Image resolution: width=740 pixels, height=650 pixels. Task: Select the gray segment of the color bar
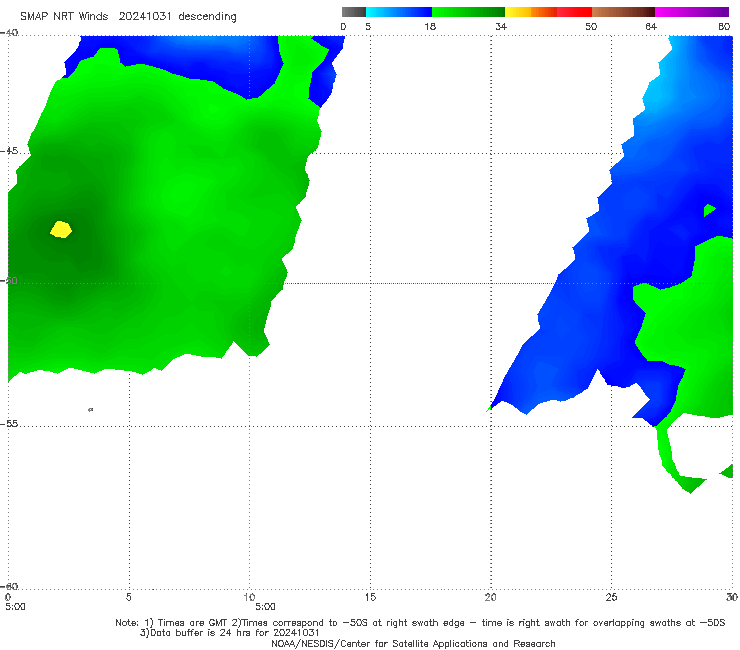[x=354, y=12]
